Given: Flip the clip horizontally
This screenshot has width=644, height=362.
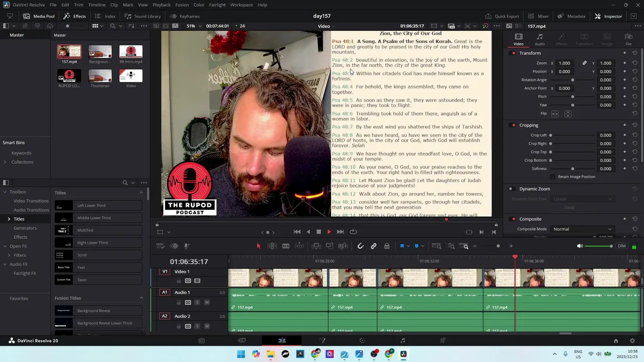Looking at the screenshot, I should pyautogui.click(x=555, y=114).
